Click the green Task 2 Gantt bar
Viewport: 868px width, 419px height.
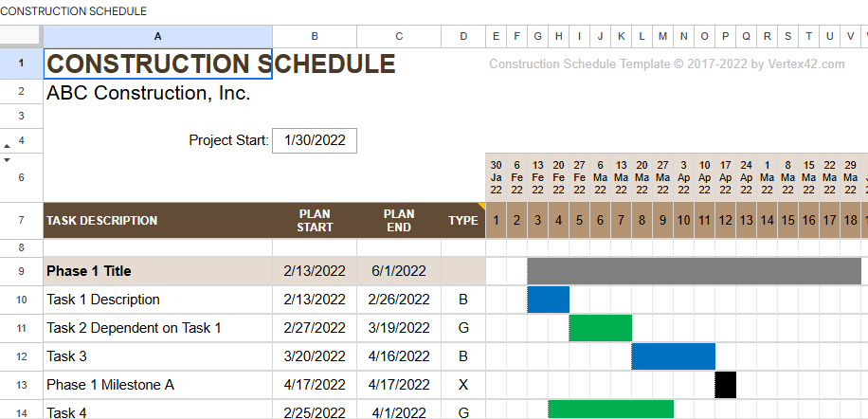pyautogui.click(x=601, y=328)
